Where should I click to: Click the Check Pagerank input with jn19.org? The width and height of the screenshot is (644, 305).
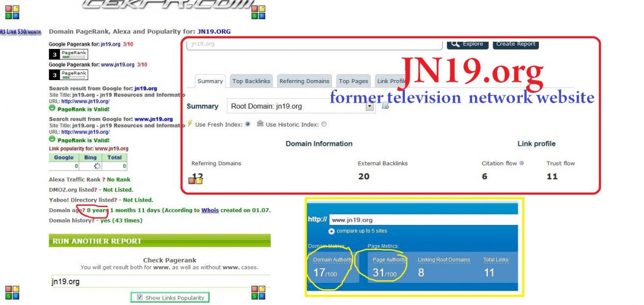[161, 282]
